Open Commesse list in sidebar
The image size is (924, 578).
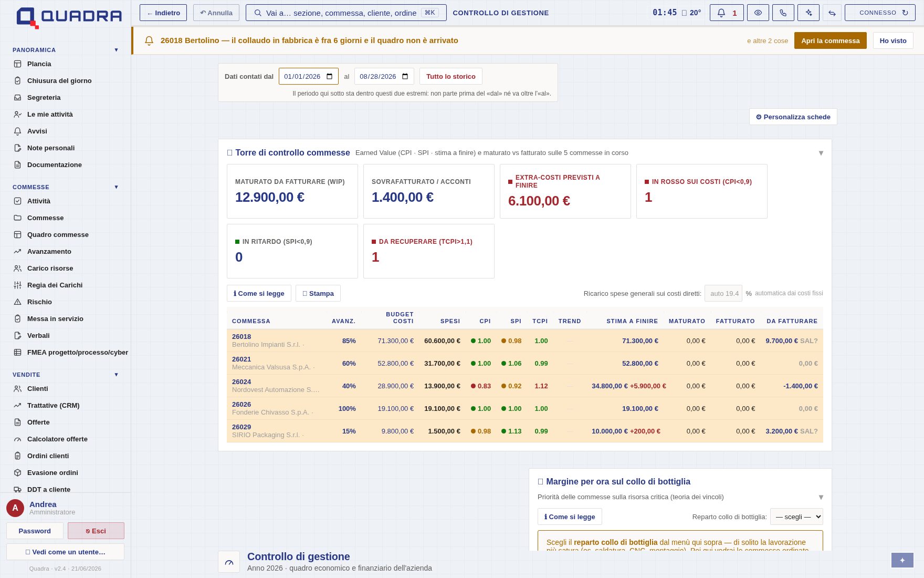click(x=65, y=218)
